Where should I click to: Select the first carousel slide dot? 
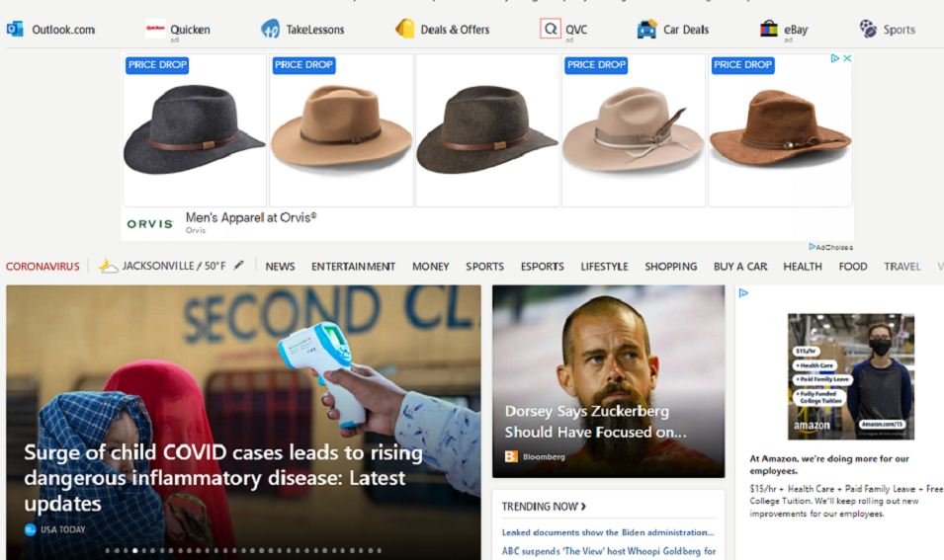point(108,550)
